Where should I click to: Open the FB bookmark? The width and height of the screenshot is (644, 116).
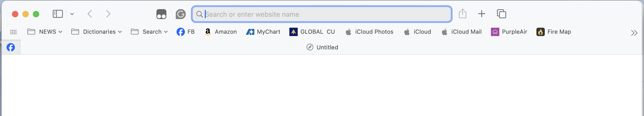coord(186,32)
